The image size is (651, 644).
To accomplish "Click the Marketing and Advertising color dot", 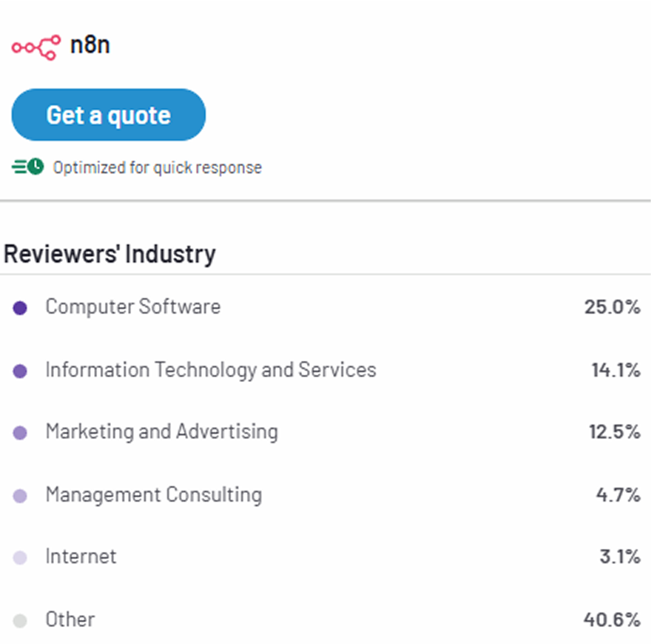I will (20, 433).
